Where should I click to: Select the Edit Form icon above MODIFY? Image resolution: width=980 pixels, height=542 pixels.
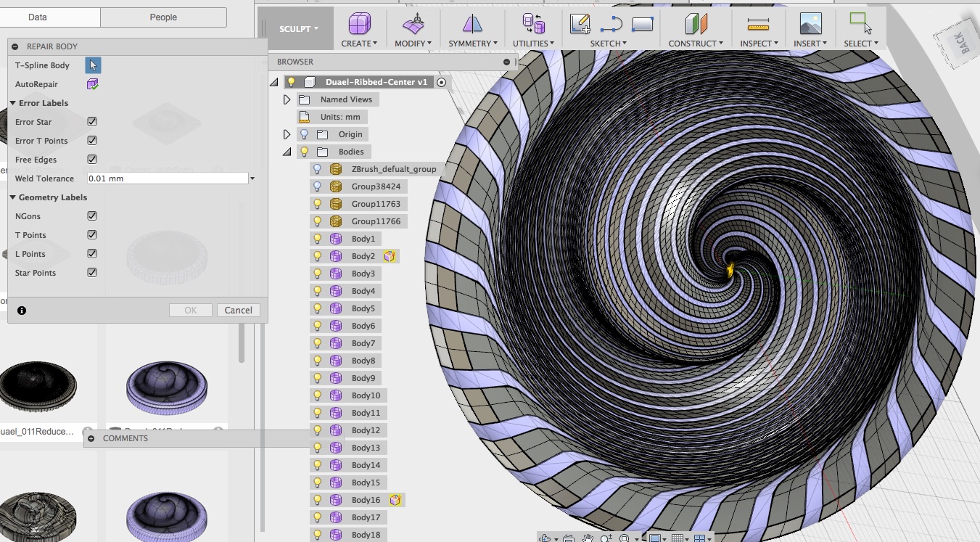413,24
